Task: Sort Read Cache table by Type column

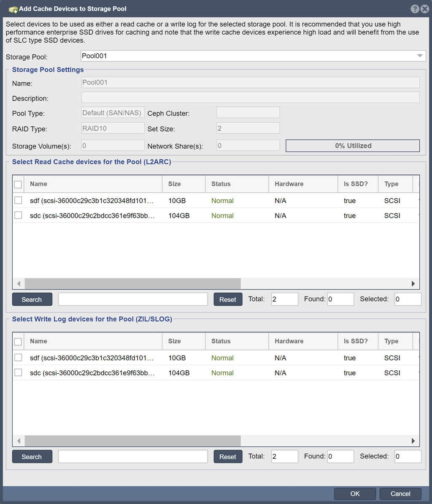Action: [x=395, y=184]
